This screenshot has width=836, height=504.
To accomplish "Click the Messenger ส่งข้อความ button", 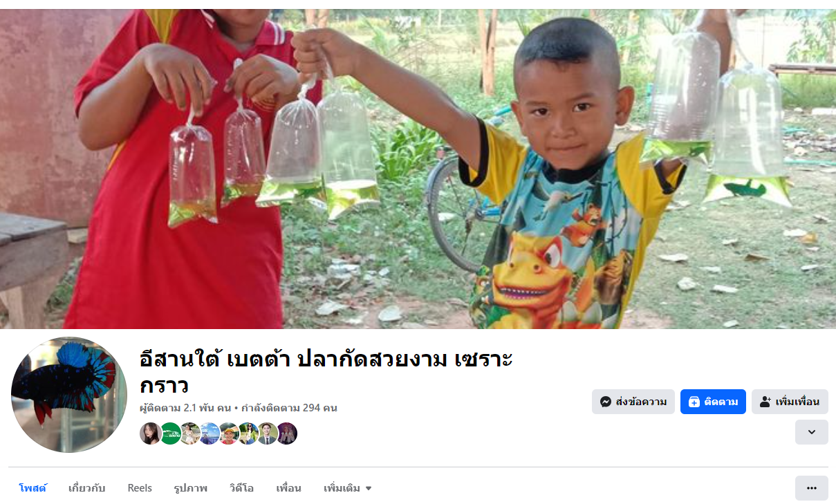I will click(x=633, y=402).
